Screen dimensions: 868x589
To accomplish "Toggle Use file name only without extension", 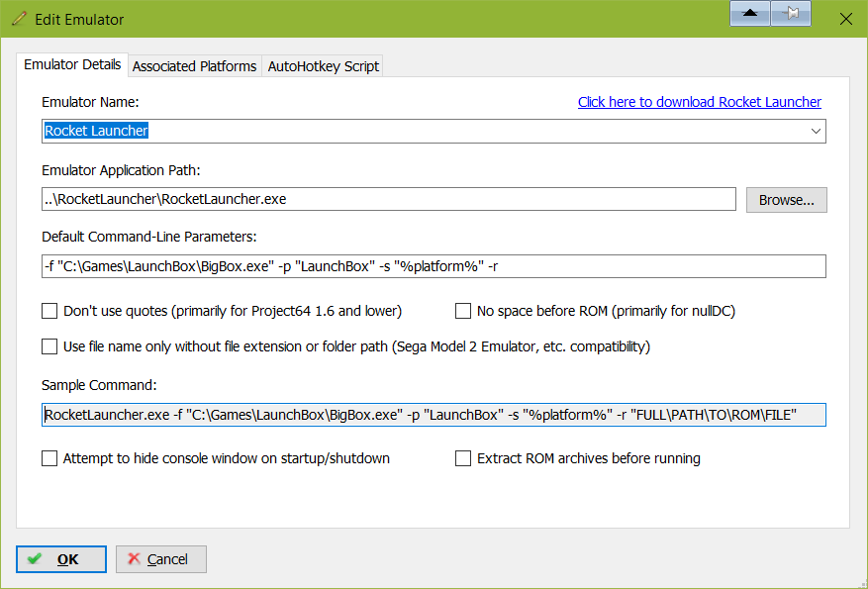I will [49, 346].
